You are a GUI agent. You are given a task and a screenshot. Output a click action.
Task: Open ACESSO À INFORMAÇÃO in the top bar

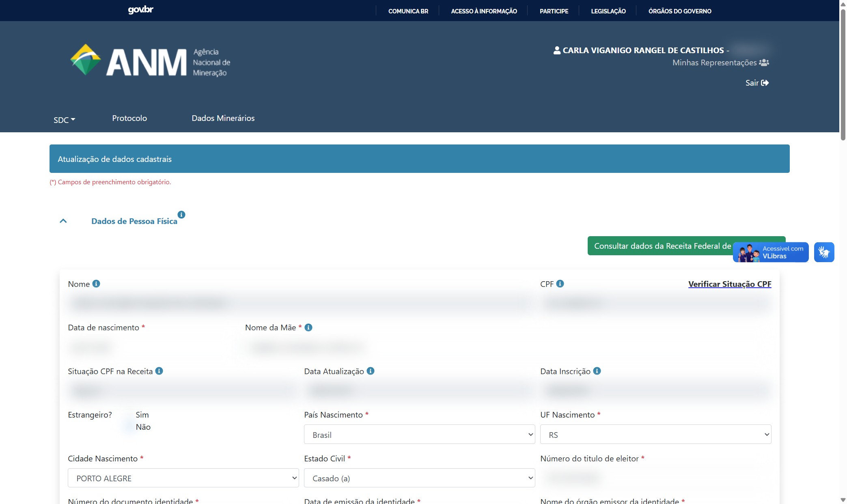pos(484,11)
